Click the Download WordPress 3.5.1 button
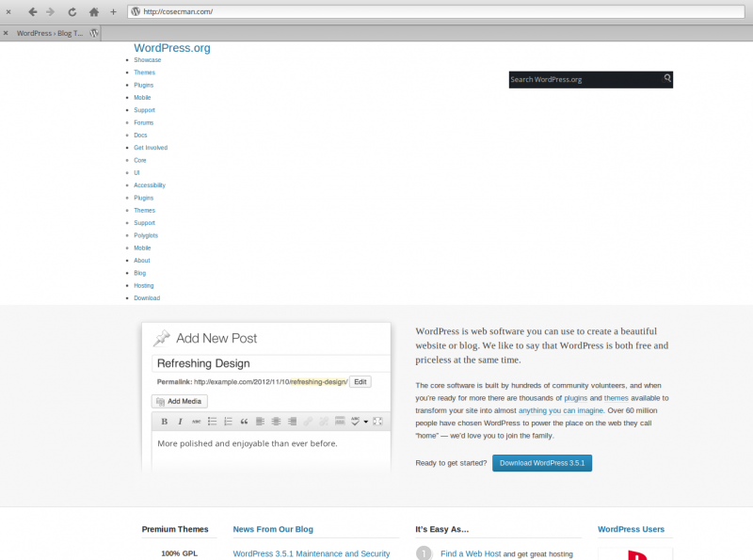This screenshot has height=560, width=753. click(542, 463)
